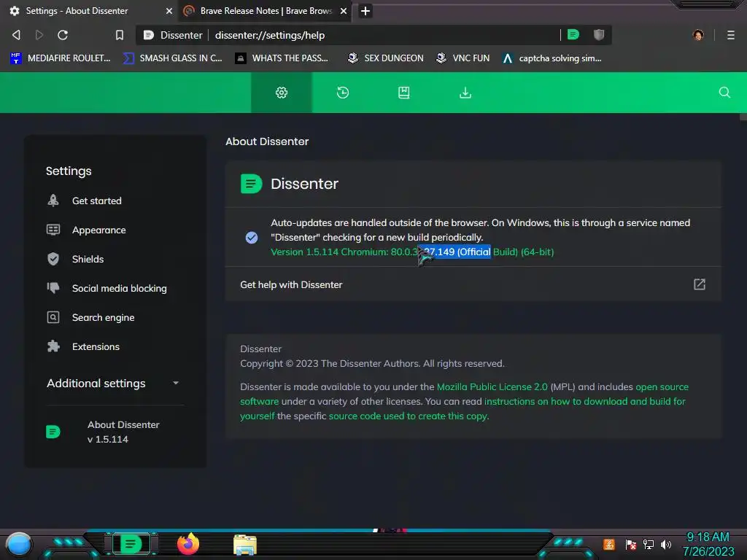Open the hamburger main menu

(731, 35)
